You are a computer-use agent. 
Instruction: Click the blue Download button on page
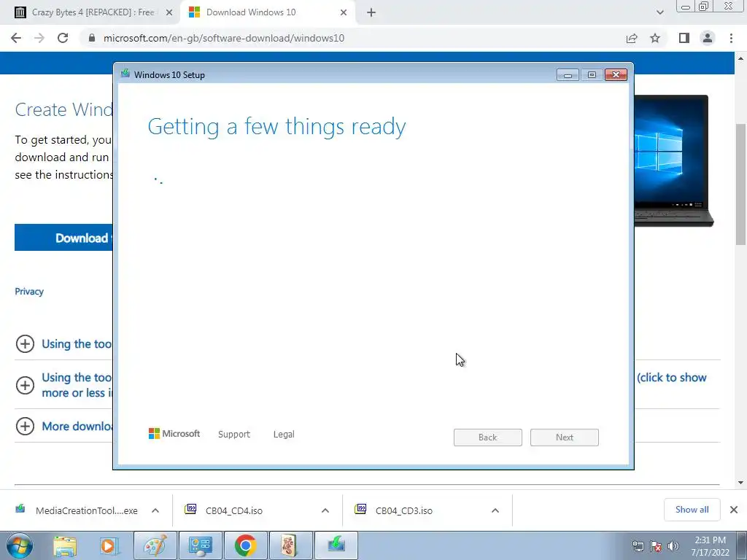pos(64,238)
